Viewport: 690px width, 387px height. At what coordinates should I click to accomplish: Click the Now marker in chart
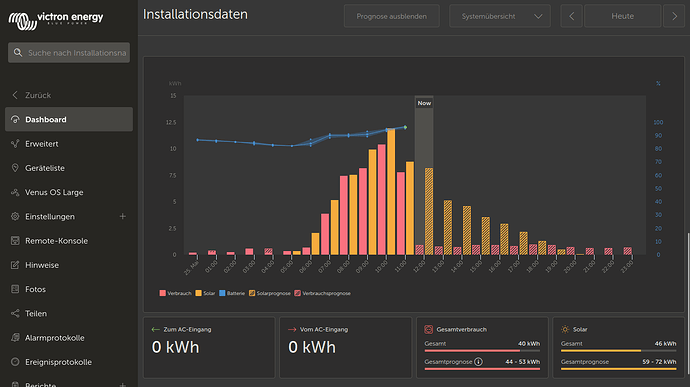[424, 103]
